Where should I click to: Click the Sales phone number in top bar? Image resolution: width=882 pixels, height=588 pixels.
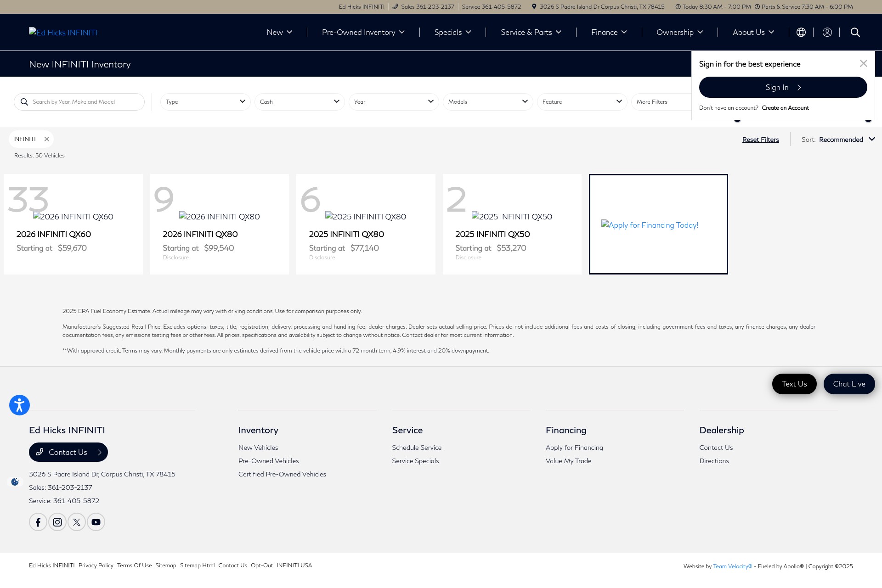(x=427, y=6)
